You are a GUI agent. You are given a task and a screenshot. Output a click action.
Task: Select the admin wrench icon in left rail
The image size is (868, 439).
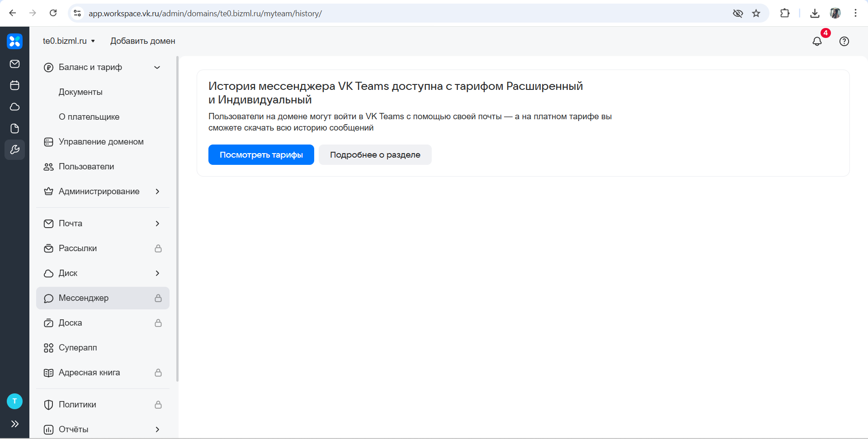click(14, 149)
